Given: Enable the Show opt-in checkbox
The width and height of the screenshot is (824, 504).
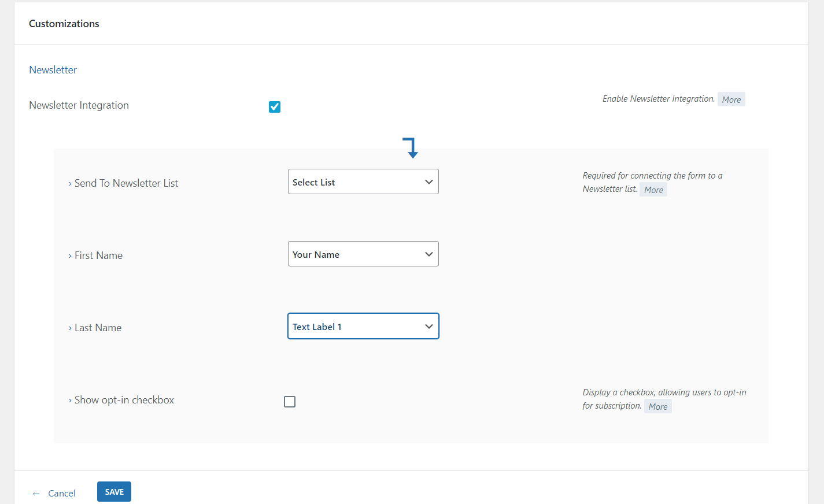Looking at the screenshot, I should point(289,401).
